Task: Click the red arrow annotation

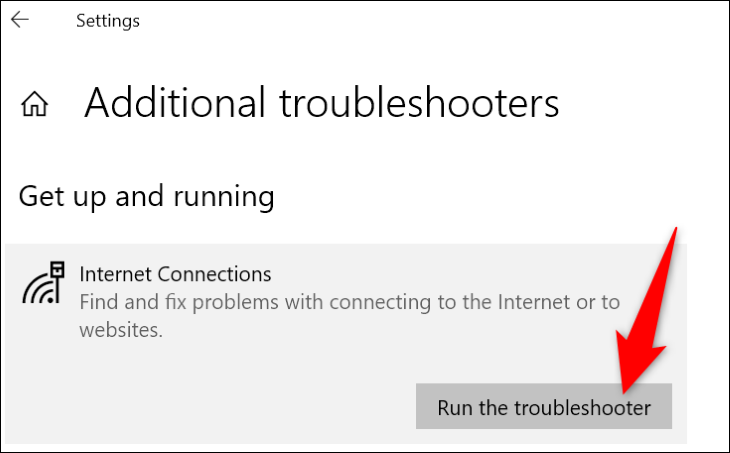Action: [x=647, y=311]
